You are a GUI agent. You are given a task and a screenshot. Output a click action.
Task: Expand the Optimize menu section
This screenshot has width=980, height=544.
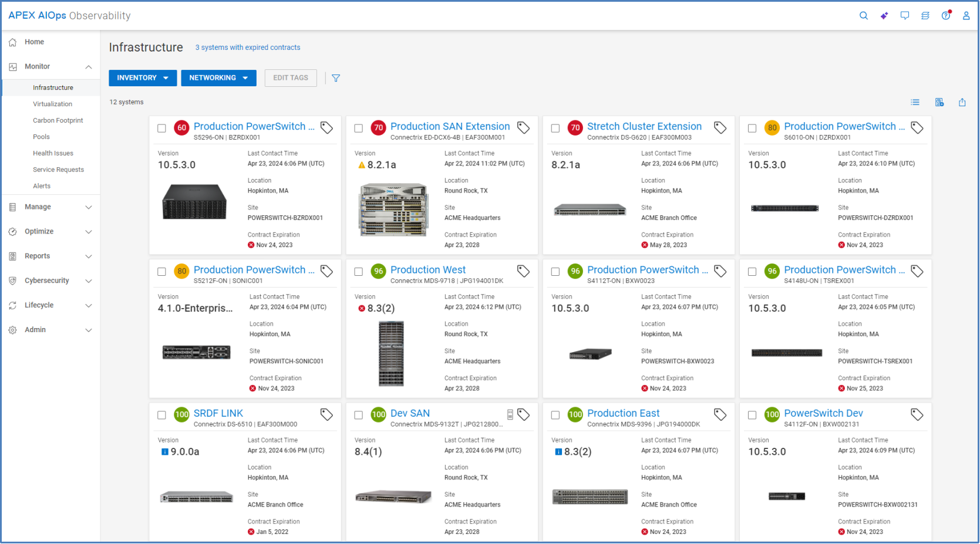(89, 232)
